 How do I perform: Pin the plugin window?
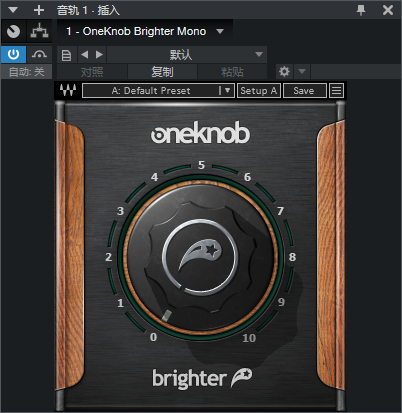click(361, 10)
